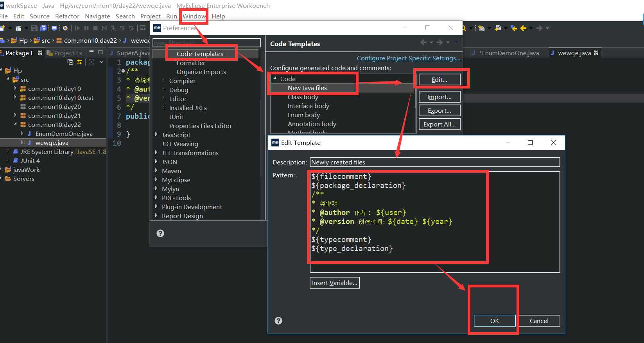Image resolution: width=644 pixels, height=343 pixels.
Task: Click the grey Forward navigation arrow
Action: pos(539,28)
